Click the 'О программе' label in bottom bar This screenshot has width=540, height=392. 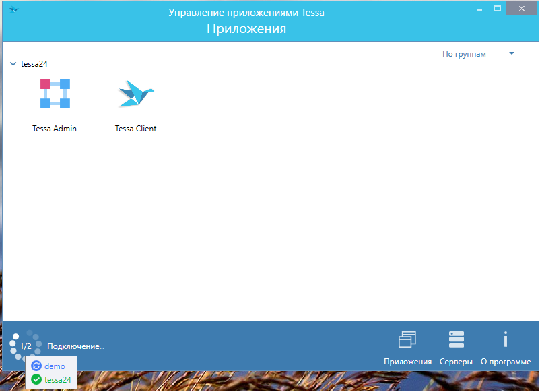click(x=506, y=362)
